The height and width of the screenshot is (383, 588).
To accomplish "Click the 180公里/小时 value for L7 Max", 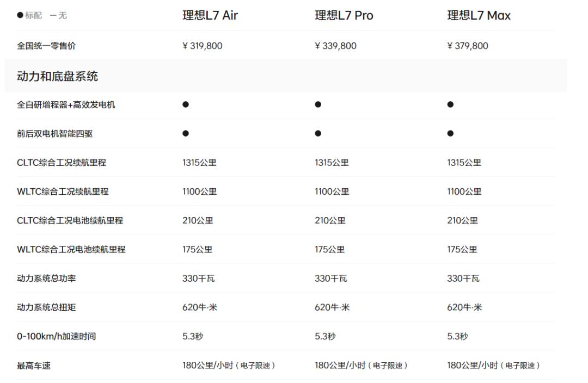I will 494,365.
